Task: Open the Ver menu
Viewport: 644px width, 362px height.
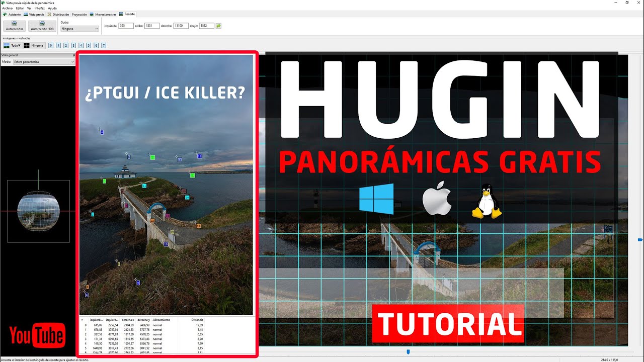Action: pyautogui.click(x=29, y=8)
